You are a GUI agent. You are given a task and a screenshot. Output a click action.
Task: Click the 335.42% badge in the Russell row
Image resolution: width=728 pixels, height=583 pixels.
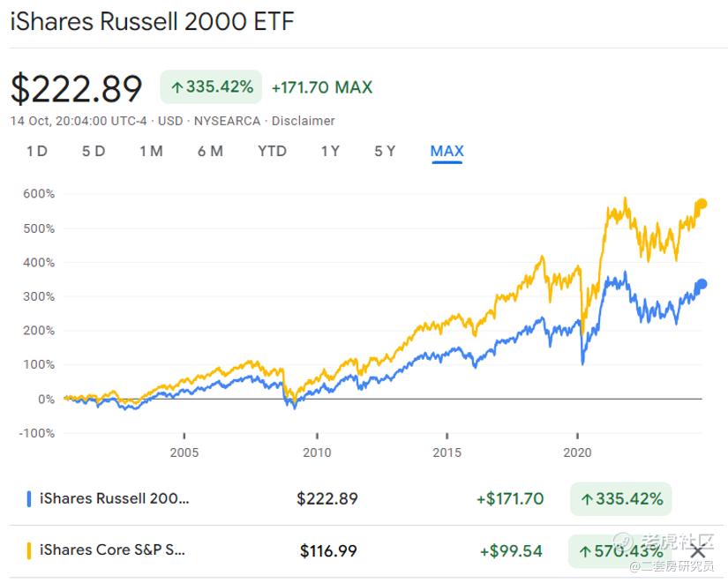click(x=621, y=499)
